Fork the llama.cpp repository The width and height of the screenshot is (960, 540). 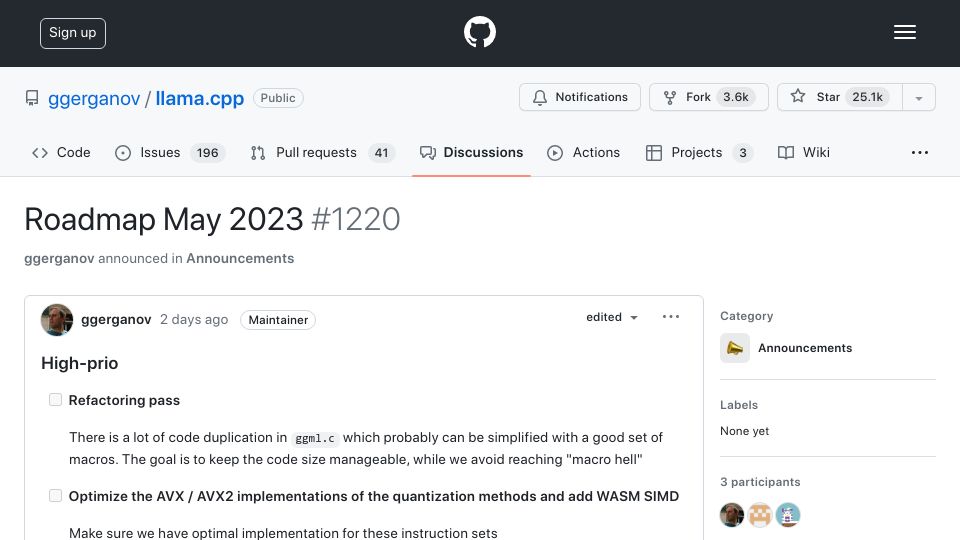(708, 97)
